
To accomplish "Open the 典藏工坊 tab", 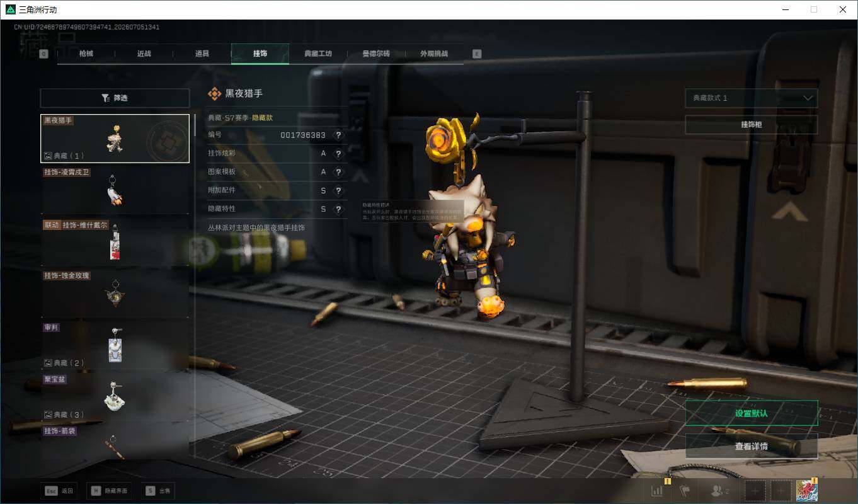I will [318, 54].
